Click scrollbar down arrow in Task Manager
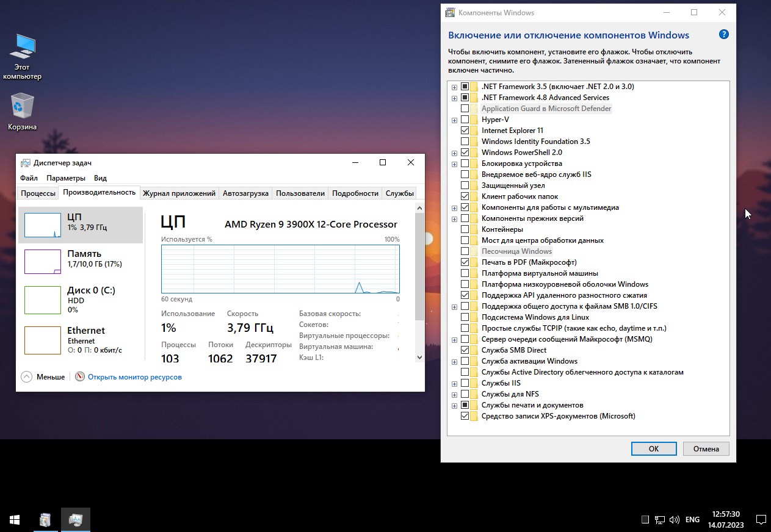The width and height of the screenshot is (771, 532). click(x=419, y=358)
